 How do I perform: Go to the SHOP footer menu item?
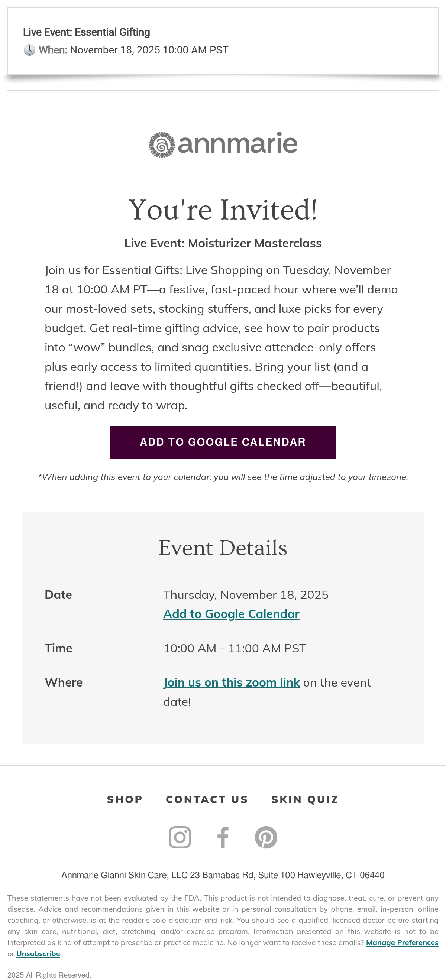point(125,799)
